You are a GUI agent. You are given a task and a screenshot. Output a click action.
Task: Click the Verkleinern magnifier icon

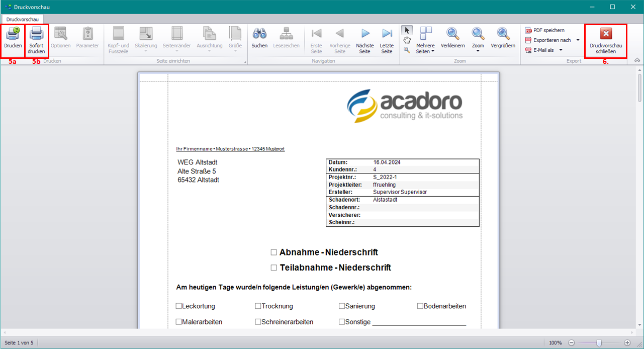click(452, 34)
